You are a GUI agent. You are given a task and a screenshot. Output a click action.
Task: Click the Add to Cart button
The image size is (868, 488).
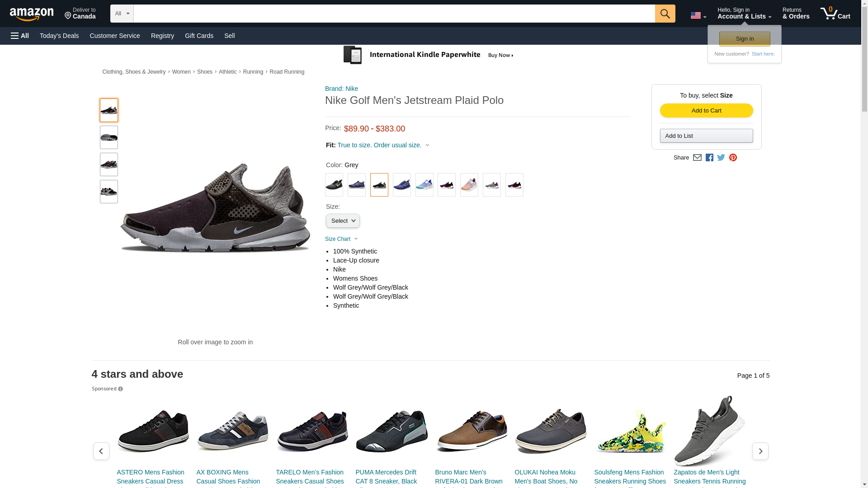tap(706, 111)
